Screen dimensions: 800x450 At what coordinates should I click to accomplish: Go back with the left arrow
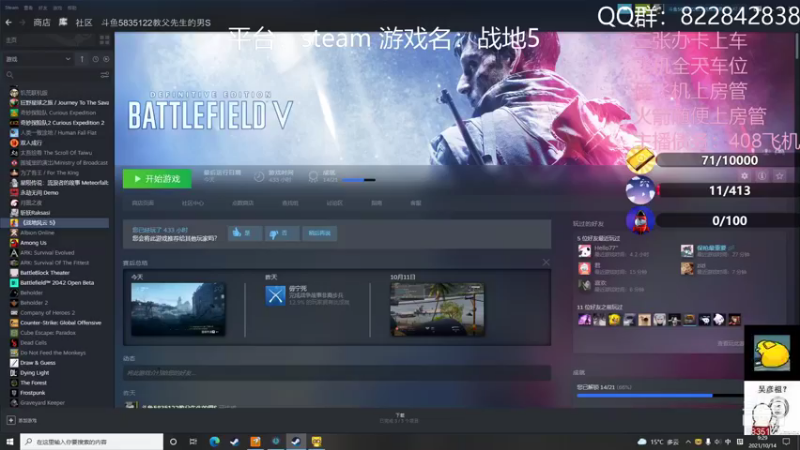[x=9, y=22]
